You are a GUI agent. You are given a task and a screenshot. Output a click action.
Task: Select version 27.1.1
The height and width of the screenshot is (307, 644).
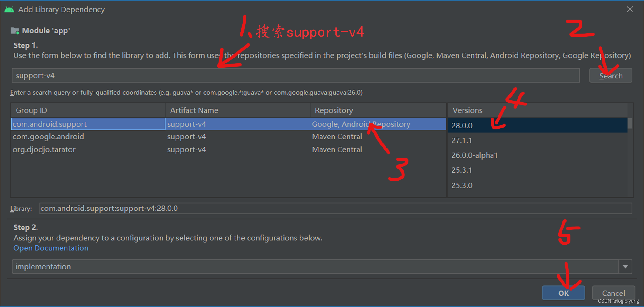[537, 140]
